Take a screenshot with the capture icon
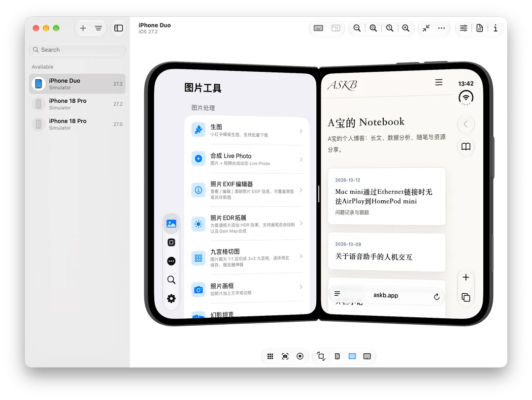 285,356
